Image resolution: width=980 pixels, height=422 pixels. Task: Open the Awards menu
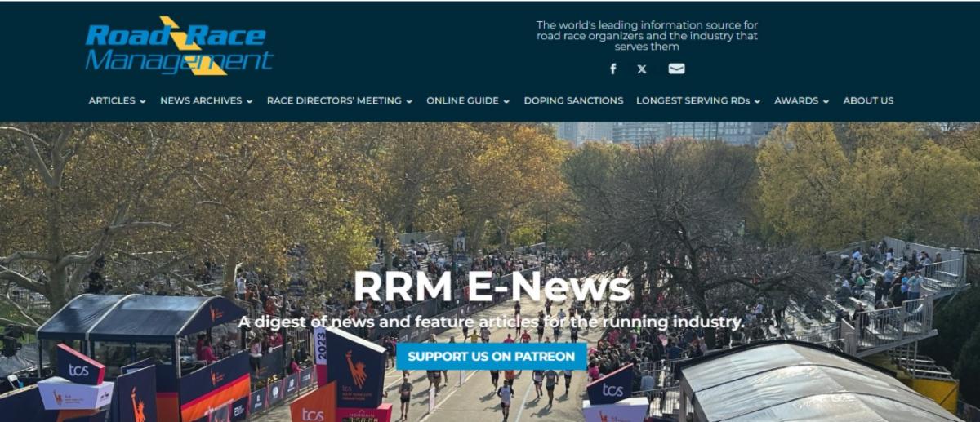point(801,100)
